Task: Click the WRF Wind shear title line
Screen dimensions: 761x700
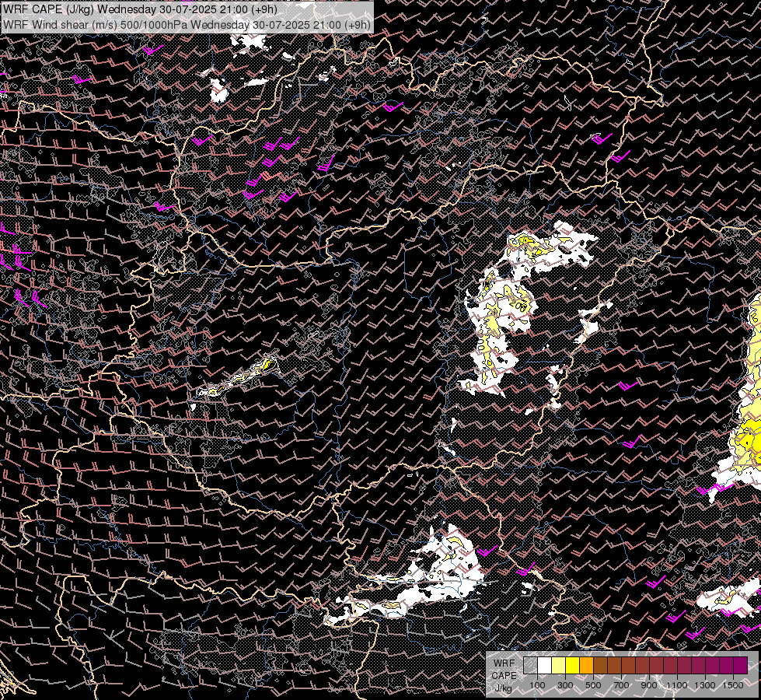Action: (187, 25)
